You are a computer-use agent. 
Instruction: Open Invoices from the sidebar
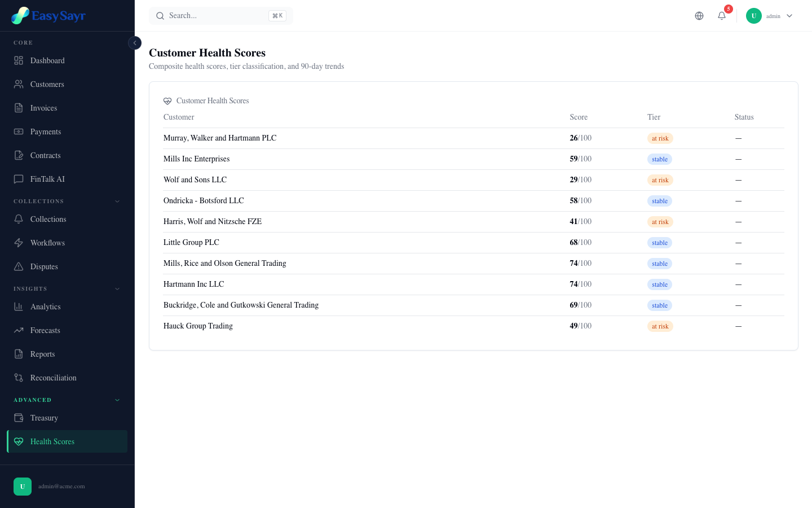point(43,108)
